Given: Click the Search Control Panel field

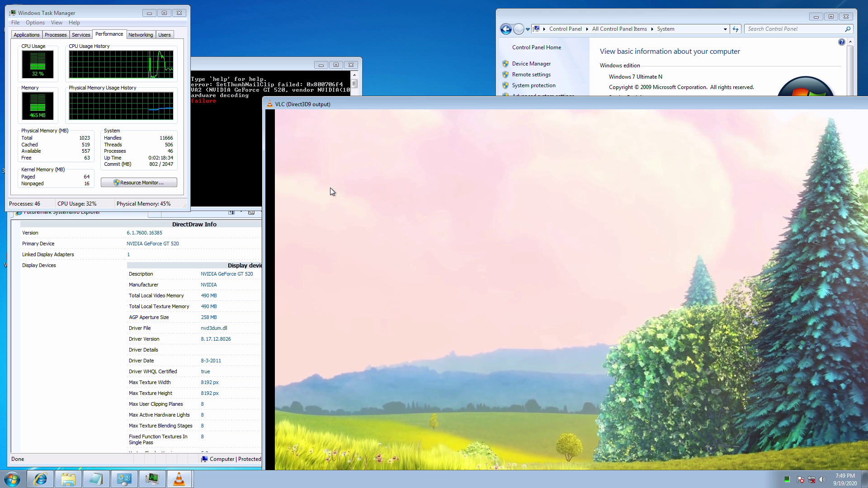Looking at the screenshot, I should pyautogui.click(x=794, y=29).
